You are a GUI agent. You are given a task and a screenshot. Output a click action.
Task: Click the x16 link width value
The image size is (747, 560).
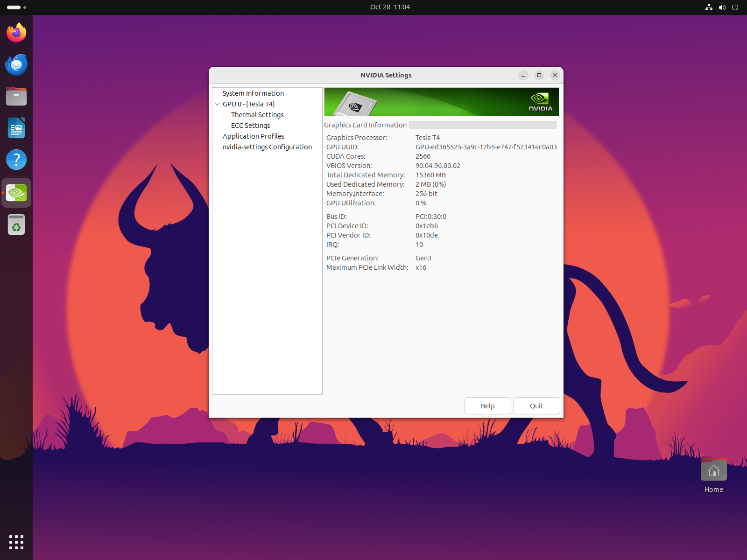click(x=421, y=267)
